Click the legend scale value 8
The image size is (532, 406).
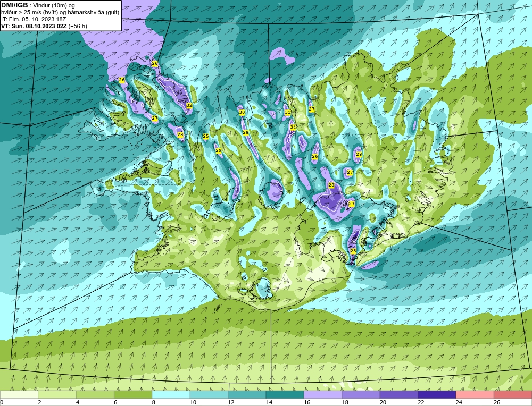coord(154,402)
